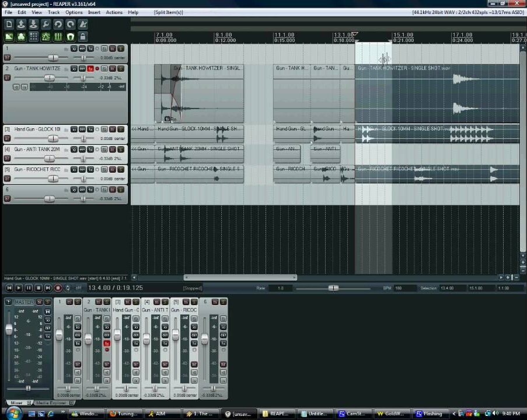Click the BPM field showing 160
This screenshot has width=527, height=420.
click(x=405, y=288)
